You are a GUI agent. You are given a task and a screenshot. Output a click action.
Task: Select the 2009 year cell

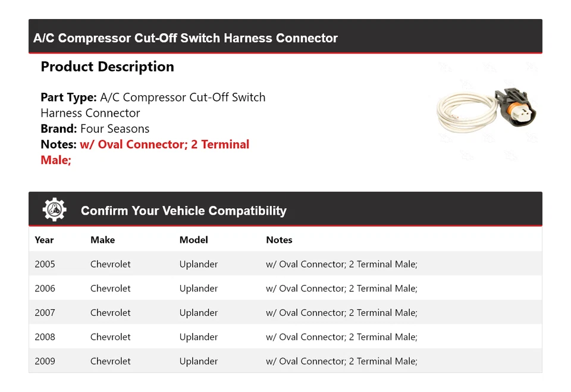click(x=45, y=362)
